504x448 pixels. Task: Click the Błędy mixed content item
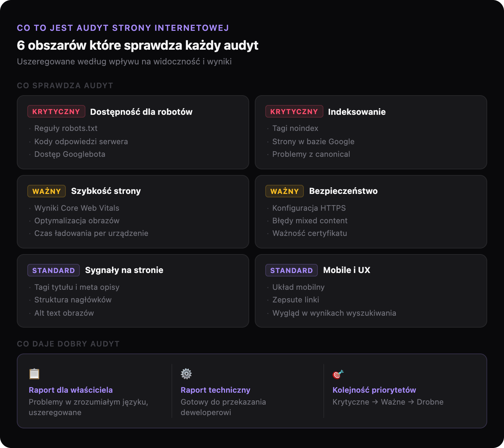[310, 221]
